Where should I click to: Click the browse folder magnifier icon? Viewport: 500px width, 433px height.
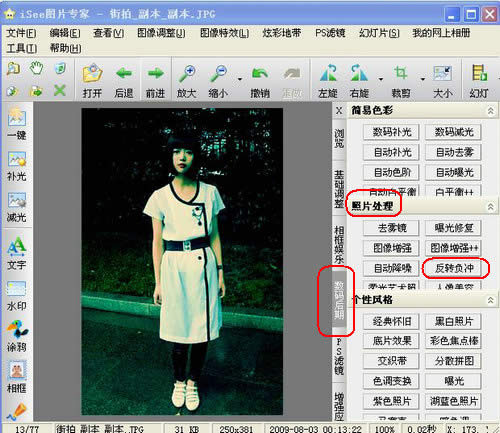click(13, 69)
